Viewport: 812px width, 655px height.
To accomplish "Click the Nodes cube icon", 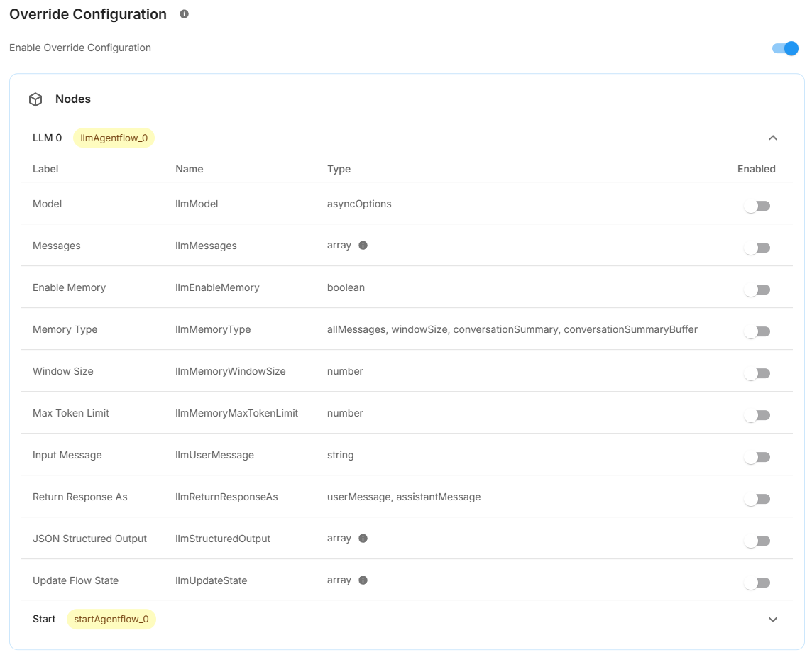I will click(35, 99).
